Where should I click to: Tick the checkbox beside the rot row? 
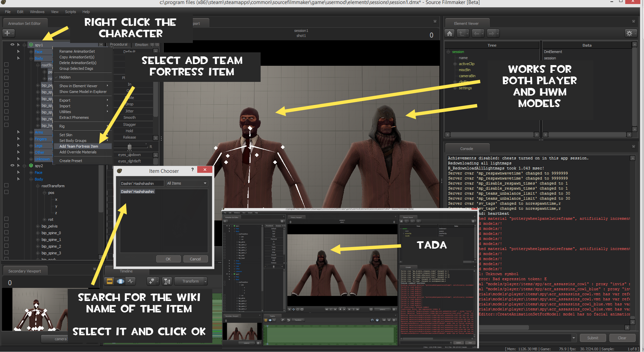6,219
